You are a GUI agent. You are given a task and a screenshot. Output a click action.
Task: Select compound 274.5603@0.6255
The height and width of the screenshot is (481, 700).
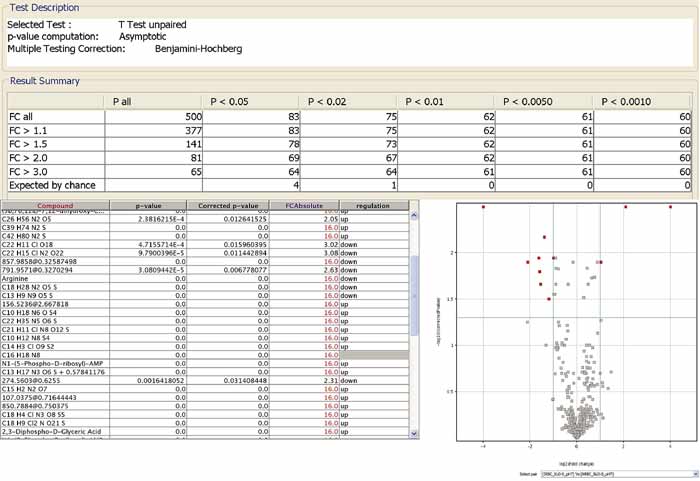pyautogui.click(x=204, y=380)
